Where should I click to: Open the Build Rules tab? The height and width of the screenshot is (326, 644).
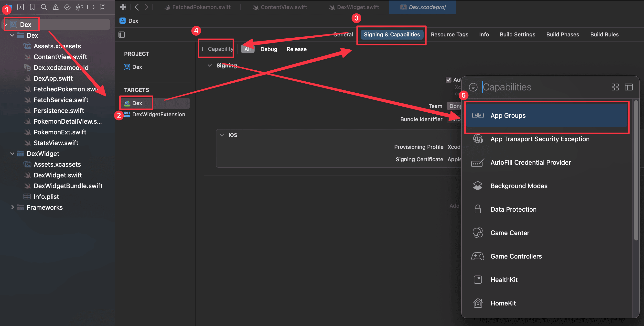[x=604, y=34]
